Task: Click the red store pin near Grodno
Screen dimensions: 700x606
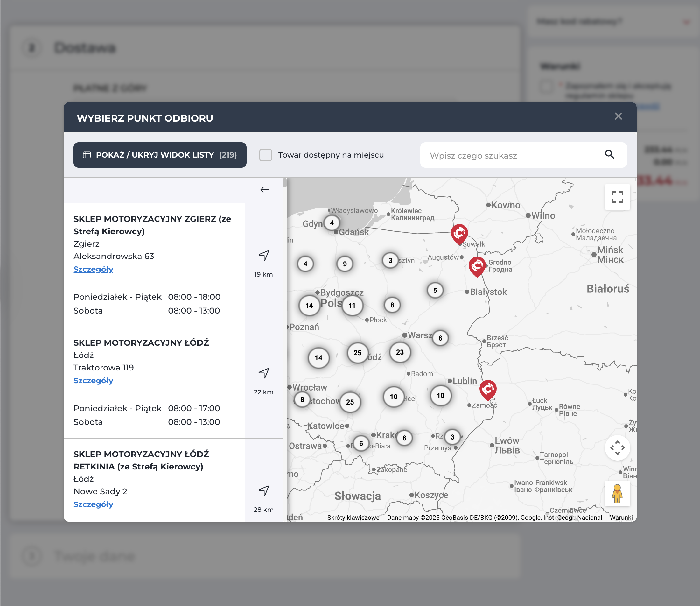Action: click(477, 266)
